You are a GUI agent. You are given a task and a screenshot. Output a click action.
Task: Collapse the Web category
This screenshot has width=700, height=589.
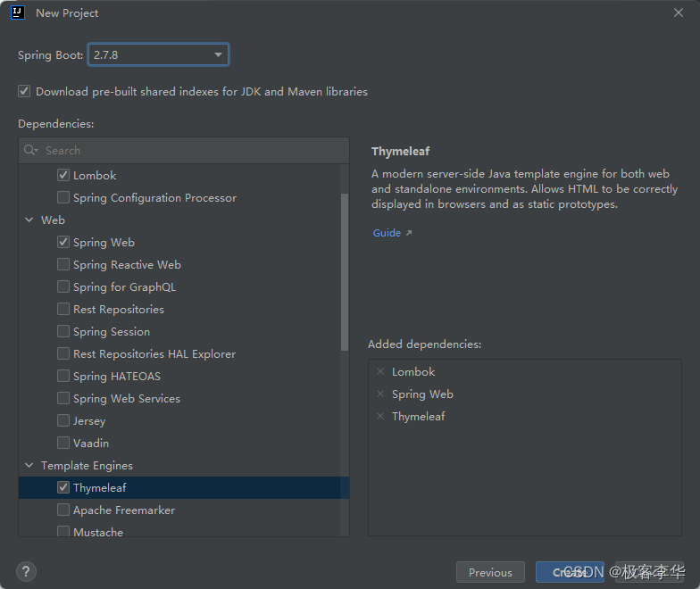pos(29,220)
